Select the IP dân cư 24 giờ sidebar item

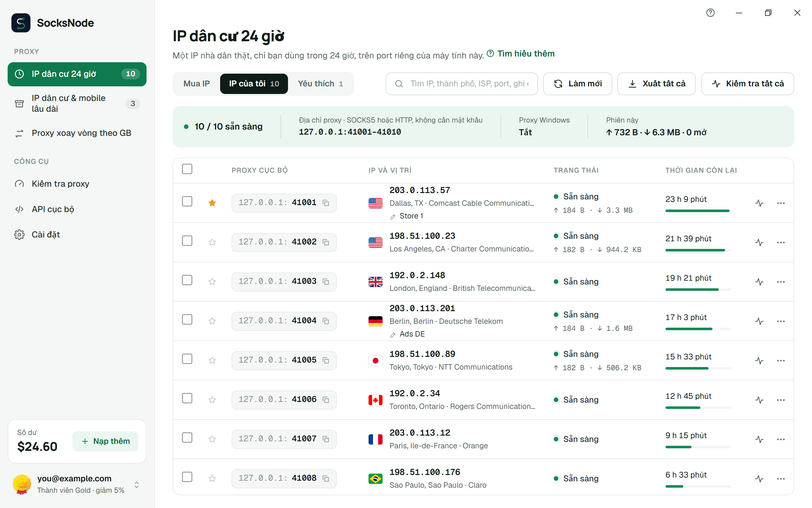pyautogui.click(x=77, y=74)
